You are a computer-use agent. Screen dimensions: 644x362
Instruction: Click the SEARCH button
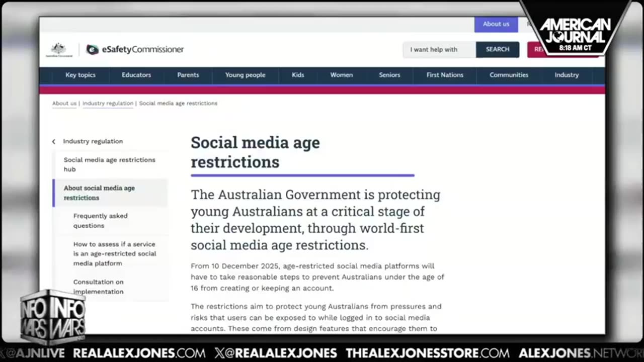(x=498, y=49)
